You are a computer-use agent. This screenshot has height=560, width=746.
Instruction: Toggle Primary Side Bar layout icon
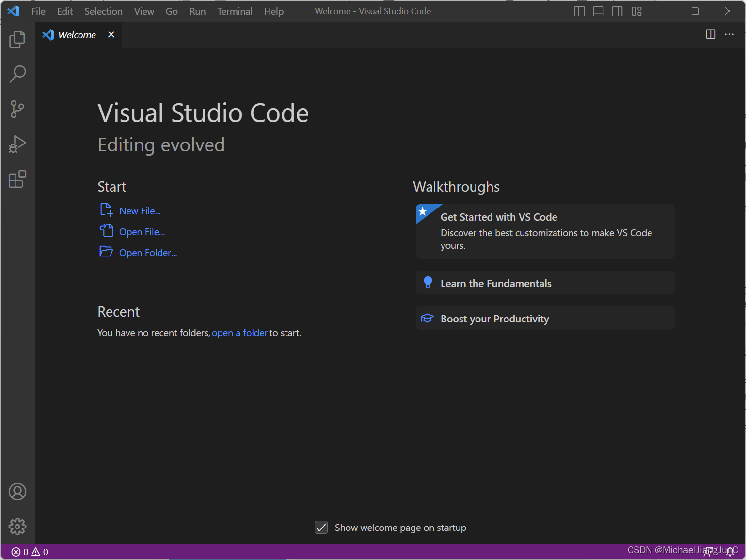[x=579, y=11]
